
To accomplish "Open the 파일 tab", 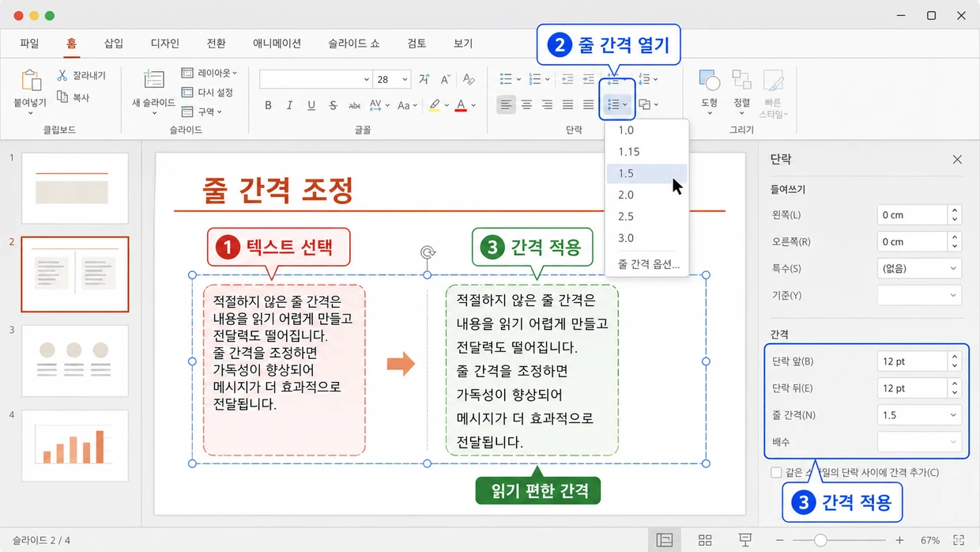I will click(29, 44).
